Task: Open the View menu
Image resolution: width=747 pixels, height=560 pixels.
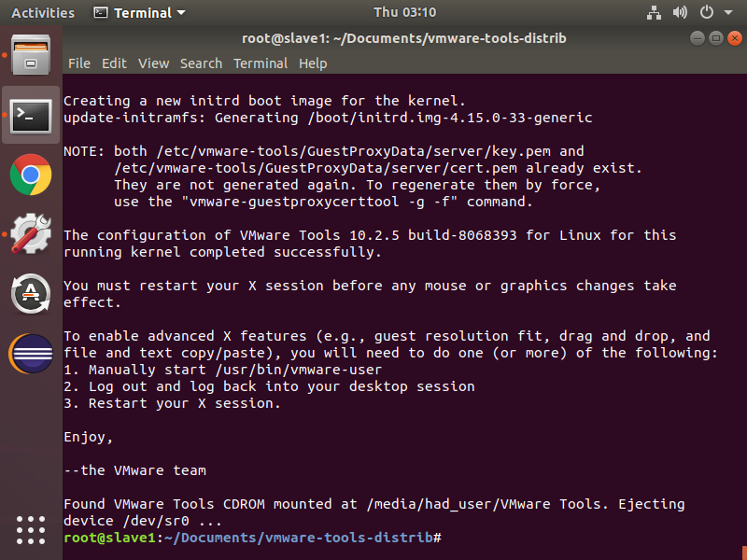Action: point(153,63)
